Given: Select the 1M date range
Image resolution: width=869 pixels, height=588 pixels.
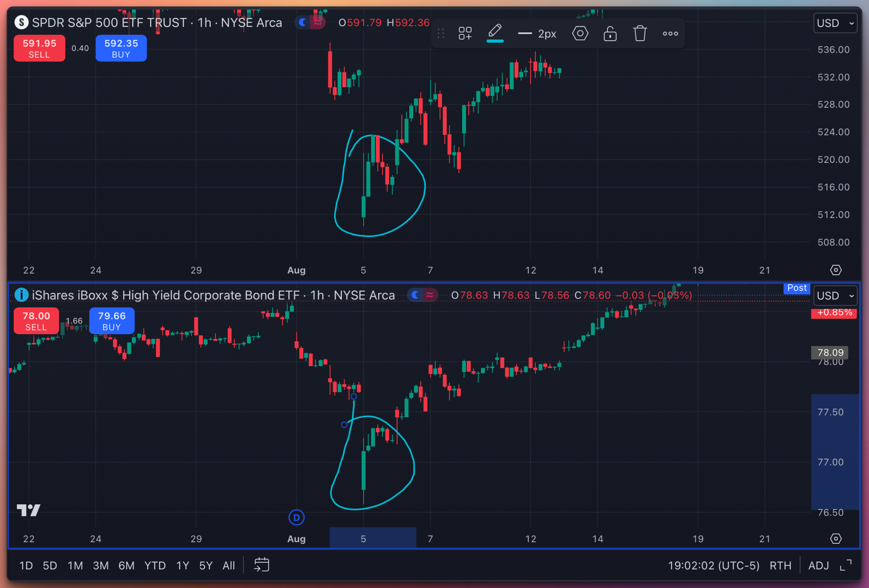Looking at the screenshot, I should [x=75, y=566].
